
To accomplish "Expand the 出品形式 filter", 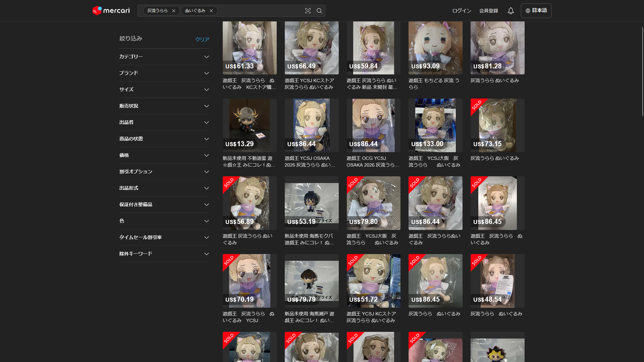I will [164, 188].
